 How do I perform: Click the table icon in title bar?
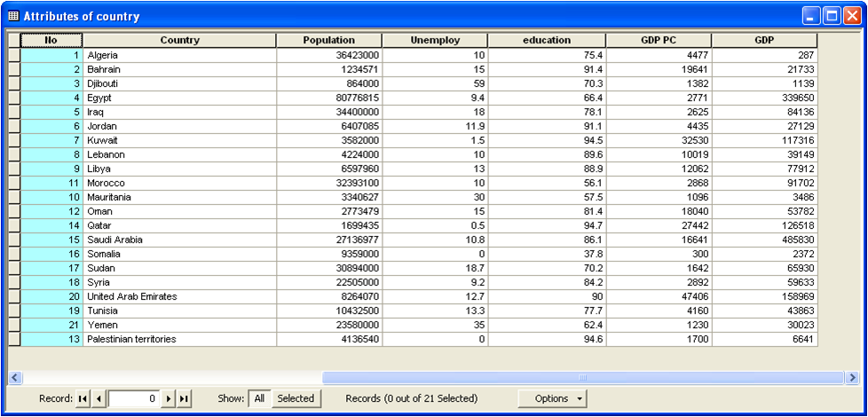14,16
